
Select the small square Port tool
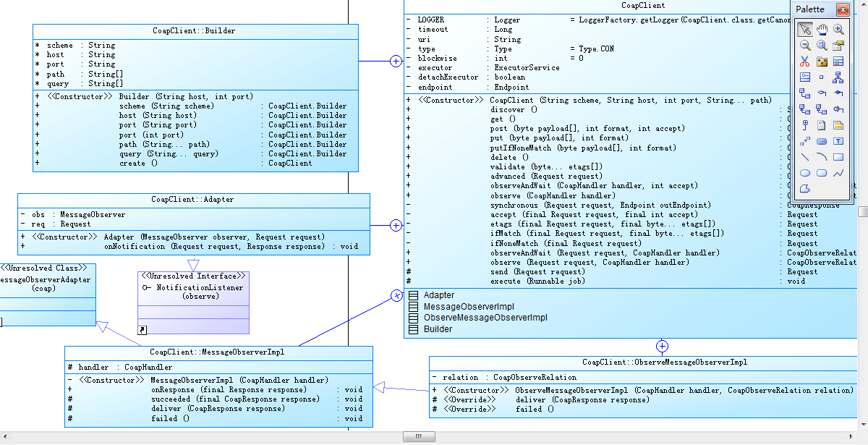click(822, 77)
